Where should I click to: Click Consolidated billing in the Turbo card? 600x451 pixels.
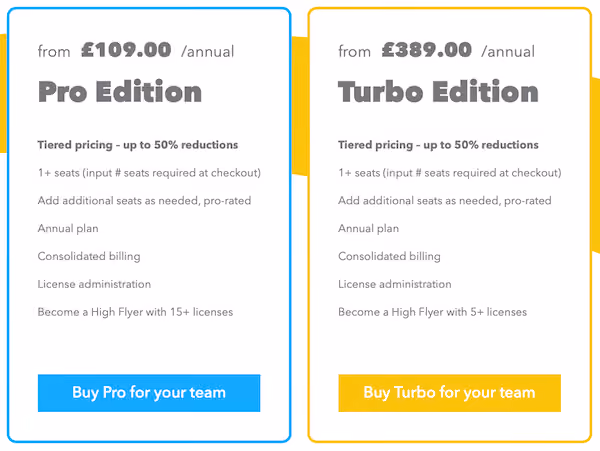pos(389,256)
